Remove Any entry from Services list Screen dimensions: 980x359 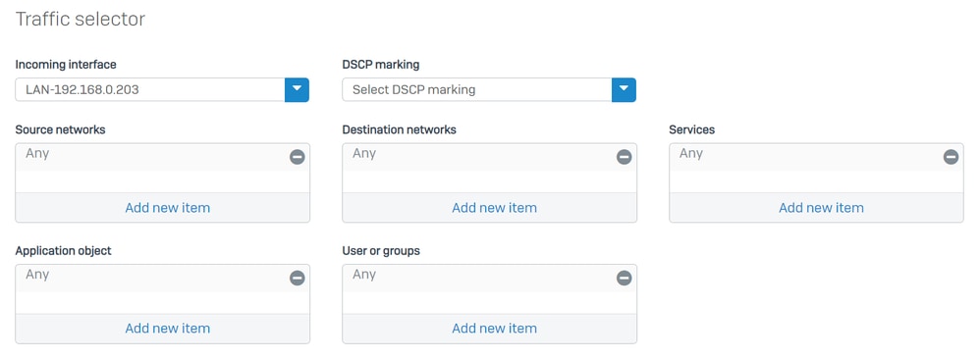(x=951, y=157)
